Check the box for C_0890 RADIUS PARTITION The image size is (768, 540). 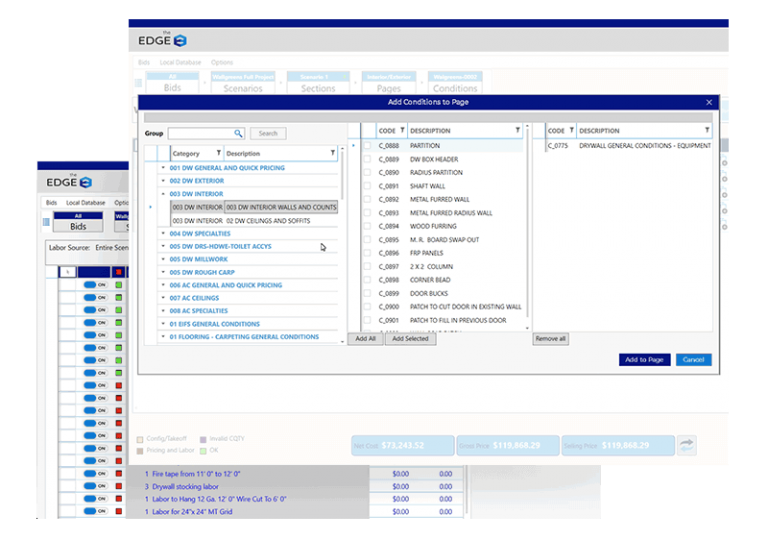pos(367,172)
